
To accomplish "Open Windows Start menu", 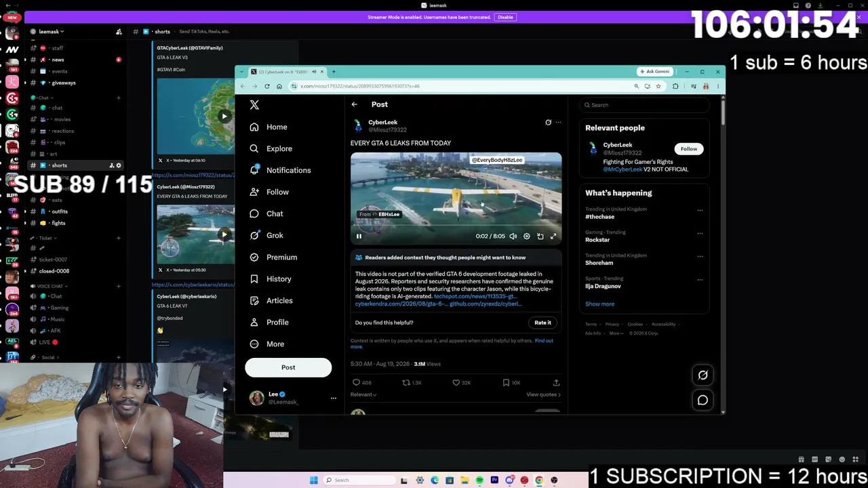I will click(313, 481).
